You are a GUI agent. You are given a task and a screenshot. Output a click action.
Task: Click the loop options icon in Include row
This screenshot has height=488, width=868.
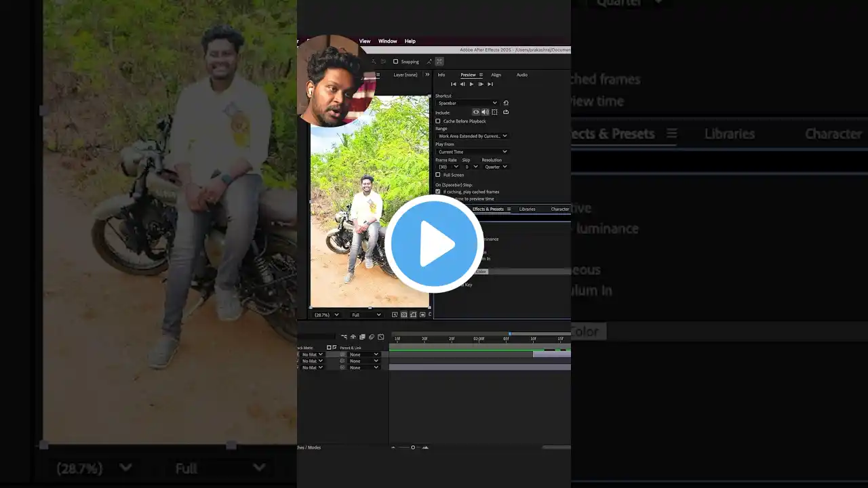(506, 112)
